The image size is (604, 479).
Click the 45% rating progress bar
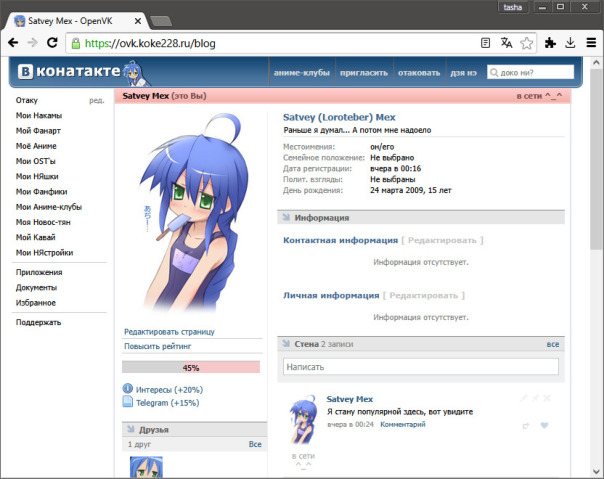point(191,367)
